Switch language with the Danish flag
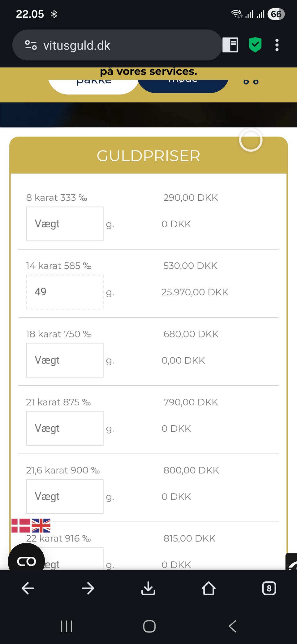The image size is (297, 644). click(21, 525)
